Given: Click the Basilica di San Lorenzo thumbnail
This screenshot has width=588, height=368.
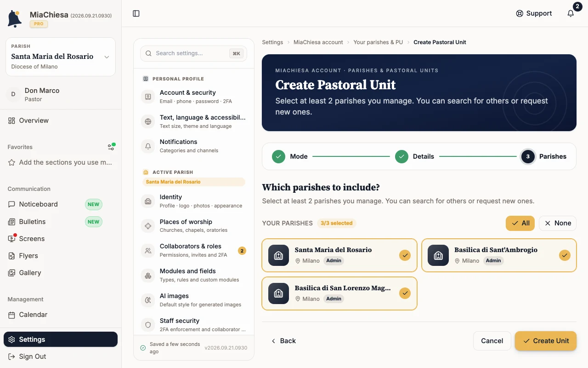Looking at the screenshot, I should (x=278, y=293).
